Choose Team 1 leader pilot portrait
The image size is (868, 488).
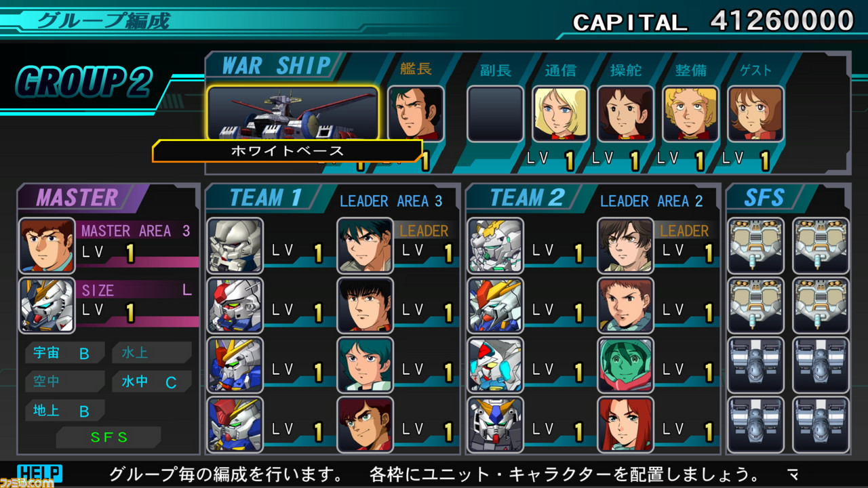(365, 245)
